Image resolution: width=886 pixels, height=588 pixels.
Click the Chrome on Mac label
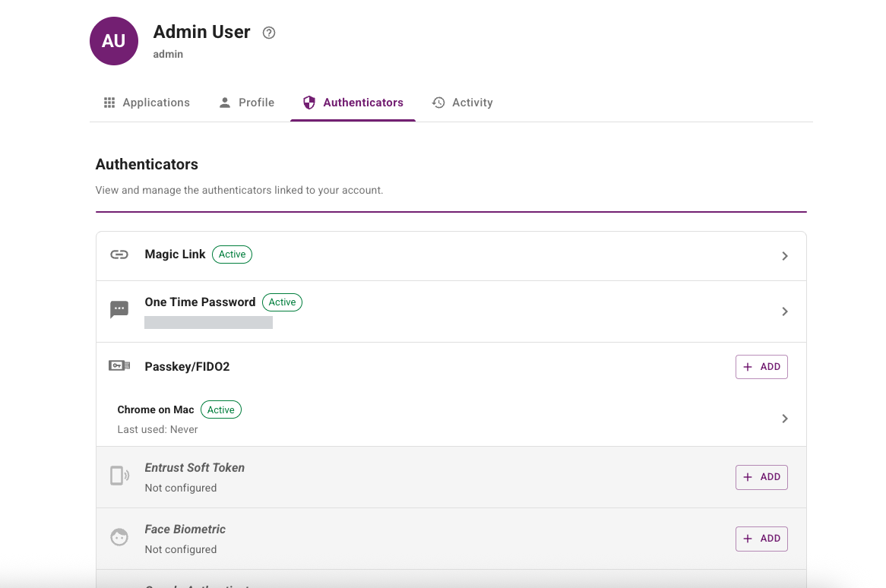tap(155, 409)
